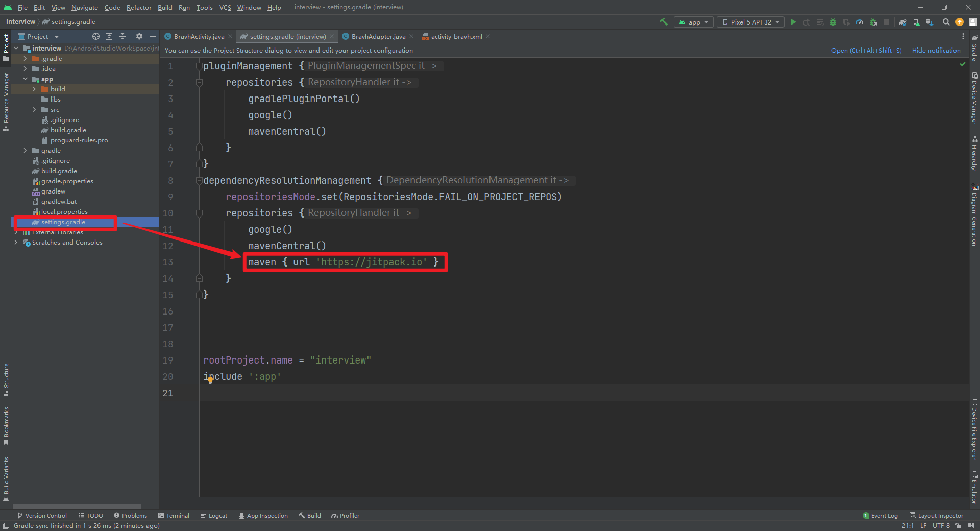The image size is (980, 531).
Task: Click Hide notification link
Action: (x=936, y=51)
